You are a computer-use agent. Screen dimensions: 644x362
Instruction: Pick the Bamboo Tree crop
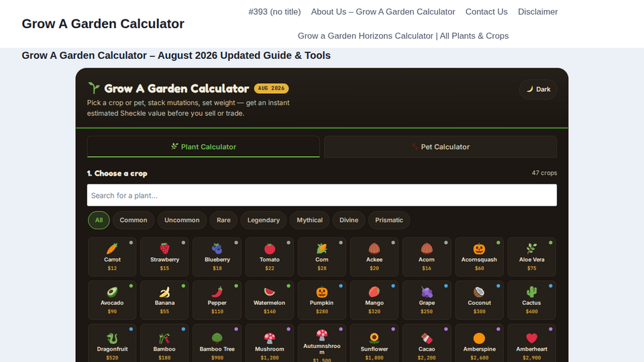217,344
